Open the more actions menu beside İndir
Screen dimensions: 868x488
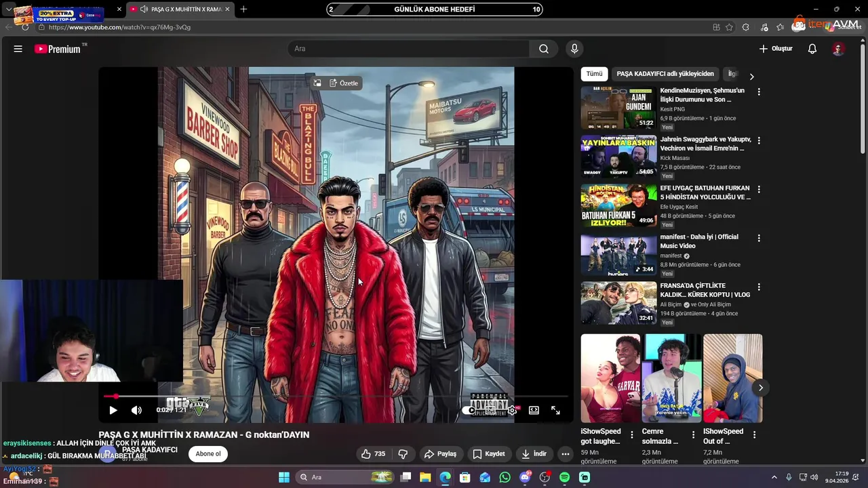[x=565, y=454]
